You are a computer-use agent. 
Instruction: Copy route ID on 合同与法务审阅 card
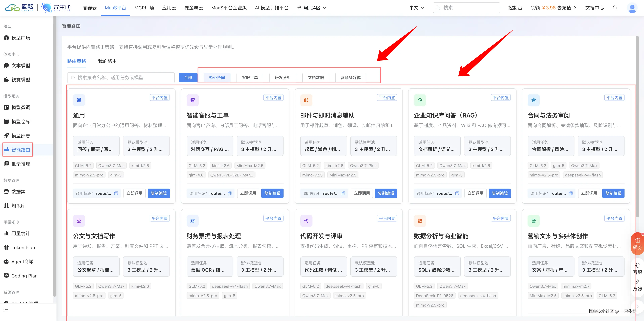(571, 193)
